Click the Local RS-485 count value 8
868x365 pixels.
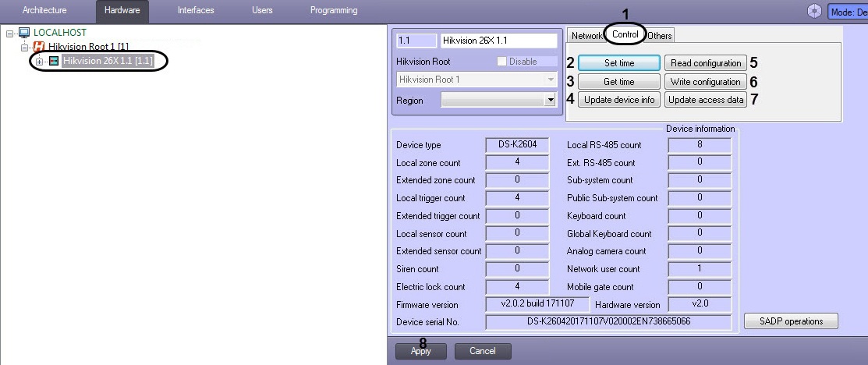coord(700,145)
